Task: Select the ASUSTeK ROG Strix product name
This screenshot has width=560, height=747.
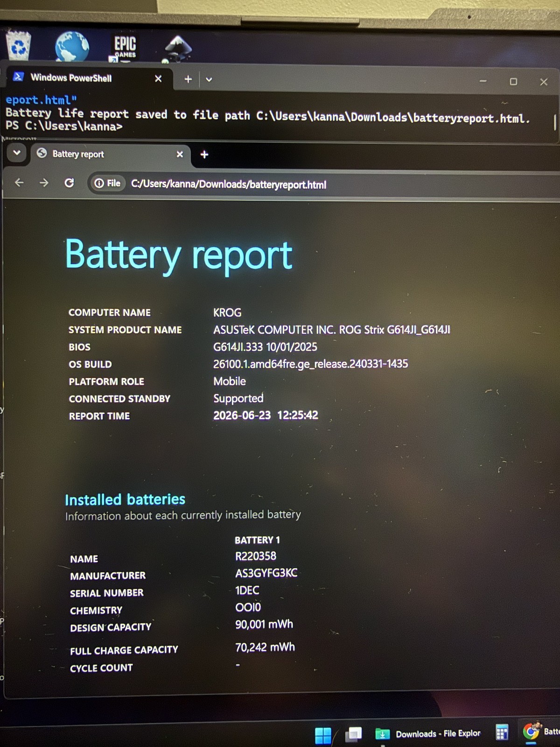Action: tap(332, 330)
